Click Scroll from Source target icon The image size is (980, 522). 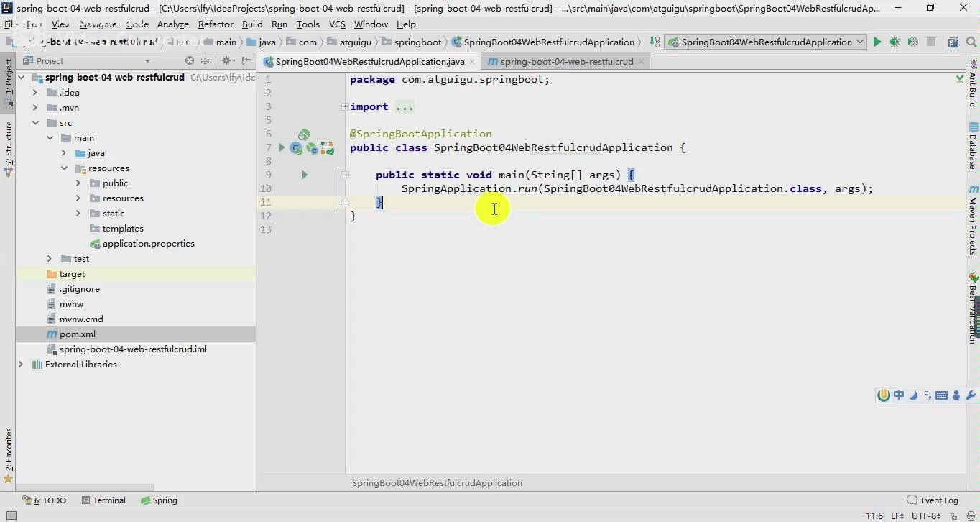click(x=190, y=61)
